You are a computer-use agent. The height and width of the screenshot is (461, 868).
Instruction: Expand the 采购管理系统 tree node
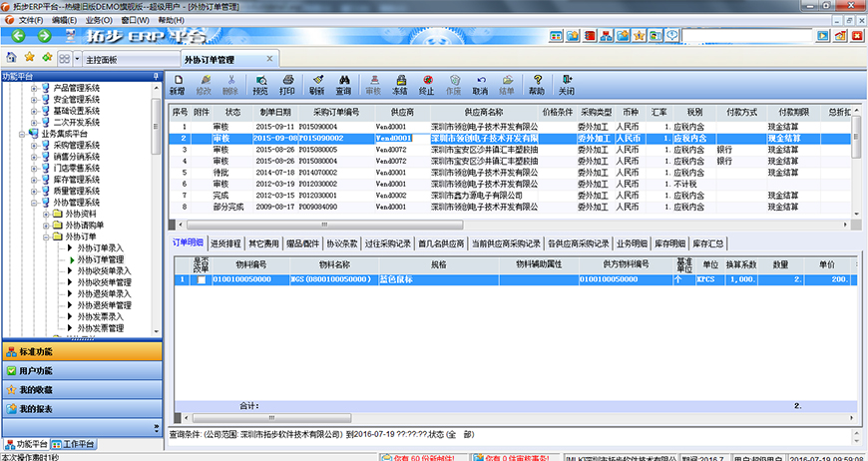point(33,145)
